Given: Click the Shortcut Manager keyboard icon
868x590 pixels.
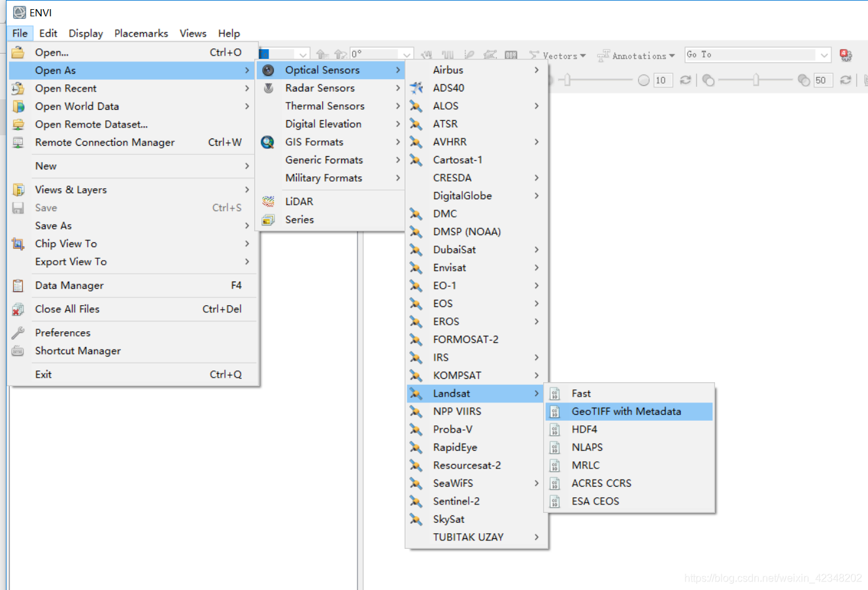Looking at the screenshot, I should pyautogui.click(x=18, y=351).
